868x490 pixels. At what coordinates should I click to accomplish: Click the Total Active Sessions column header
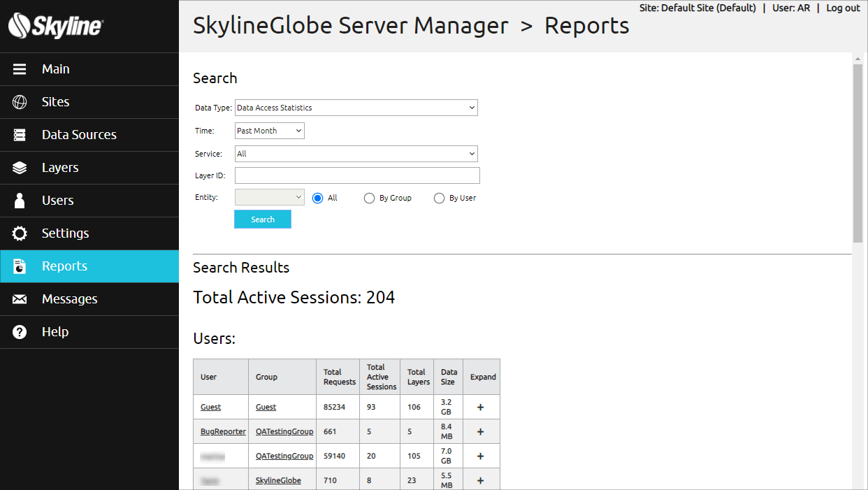point(381,377)
